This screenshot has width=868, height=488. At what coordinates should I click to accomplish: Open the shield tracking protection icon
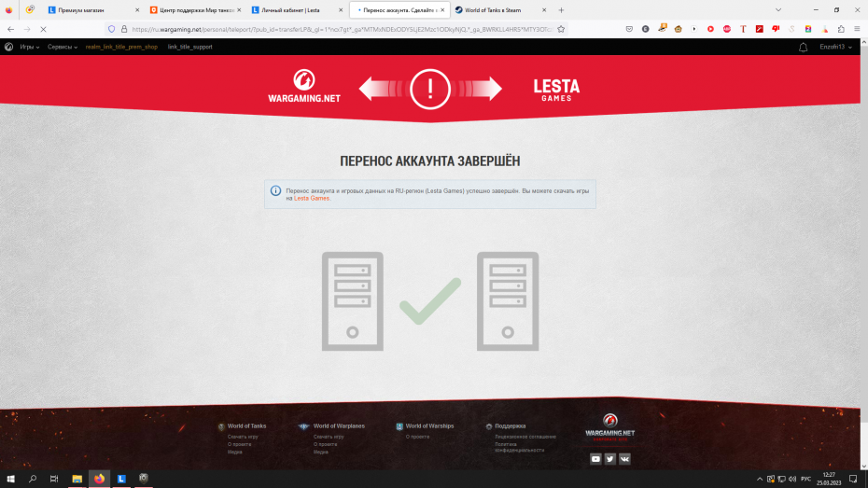pyautogui.click(x=112, y=29)
